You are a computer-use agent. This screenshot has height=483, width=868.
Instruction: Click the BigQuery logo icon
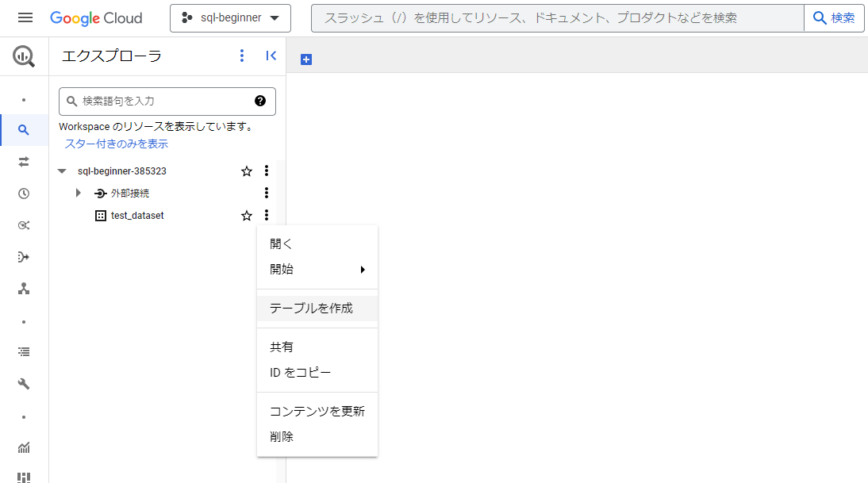click(24, 56)
